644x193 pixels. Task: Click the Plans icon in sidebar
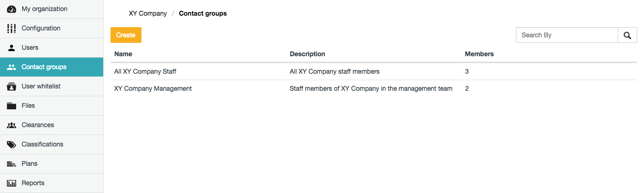click(x=12, y=164)
